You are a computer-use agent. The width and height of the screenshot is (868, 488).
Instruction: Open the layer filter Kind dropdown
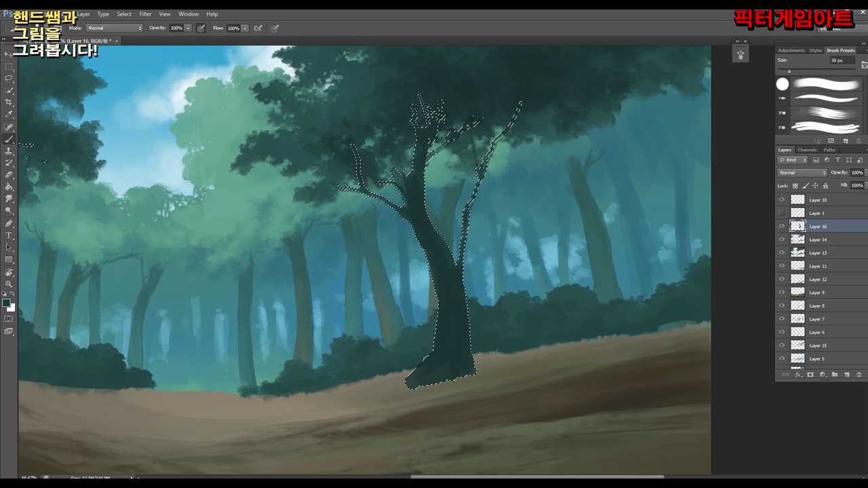(793, 160)
